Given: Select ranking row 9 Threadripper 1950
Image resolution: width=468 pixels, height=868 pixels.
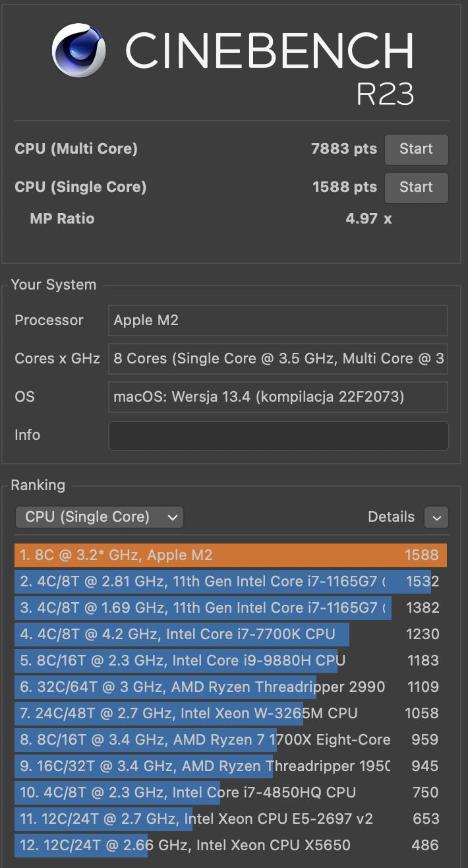Looking at the screenshot, I should coord(231,766).
